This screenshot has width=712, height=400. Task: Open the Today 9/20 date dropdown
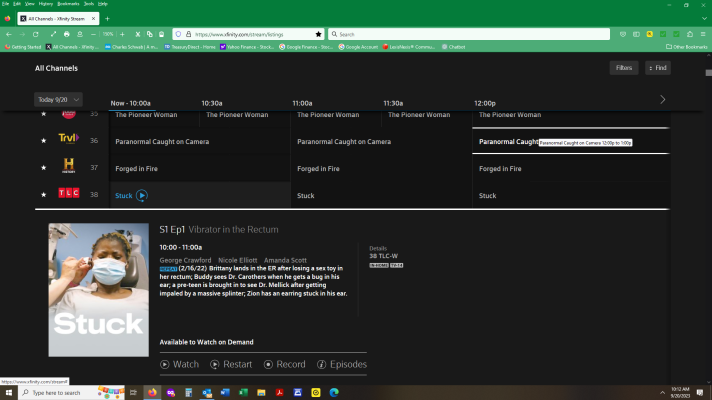(x=58, y=99)
